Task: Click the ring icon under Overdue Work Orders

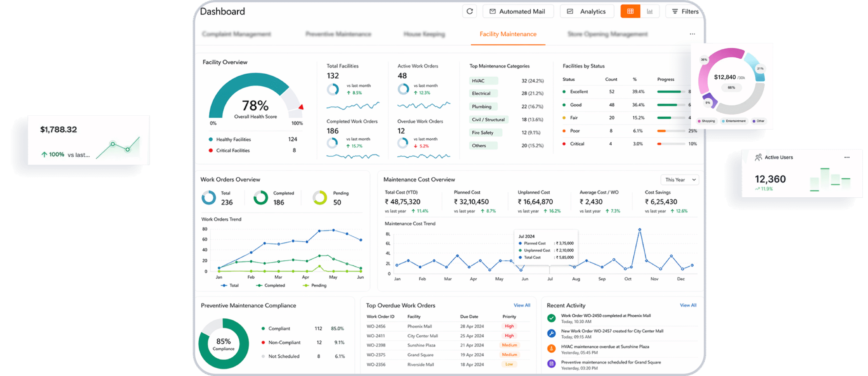Action: 403,143
